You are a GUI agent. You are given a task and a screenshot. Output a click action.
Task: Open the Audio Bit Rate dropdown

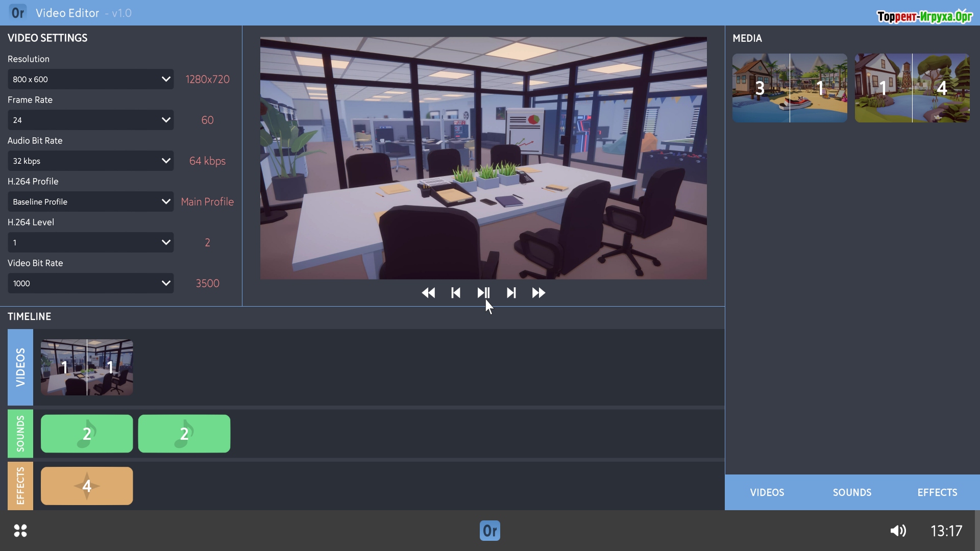[90, 161]
